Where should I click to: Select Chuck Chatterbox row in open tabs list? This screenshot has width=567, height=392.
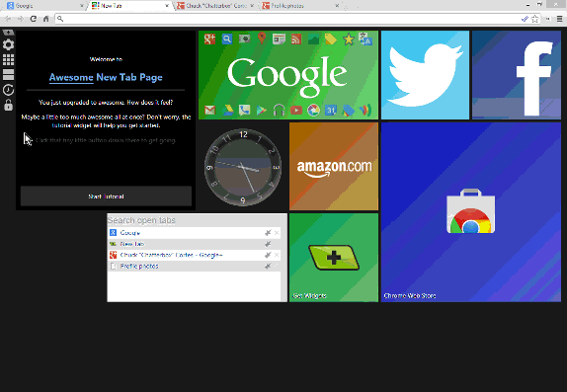coord(194,255)
